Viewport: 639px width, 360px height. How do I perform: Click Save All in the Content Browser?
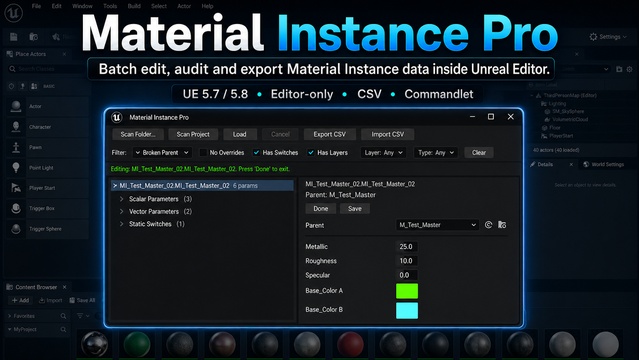point(82,300)
